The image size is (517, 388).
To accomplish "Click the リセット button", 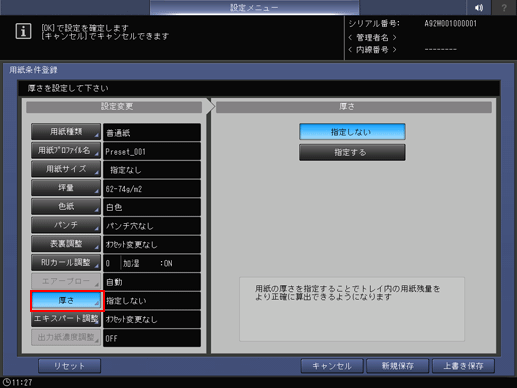I will pos(69,366).
